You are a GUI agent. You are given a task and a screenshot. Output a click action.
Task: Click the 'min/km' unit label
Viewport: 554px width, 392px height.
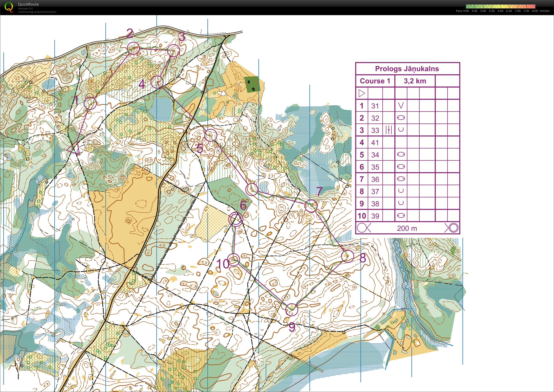tap(545, 11)
